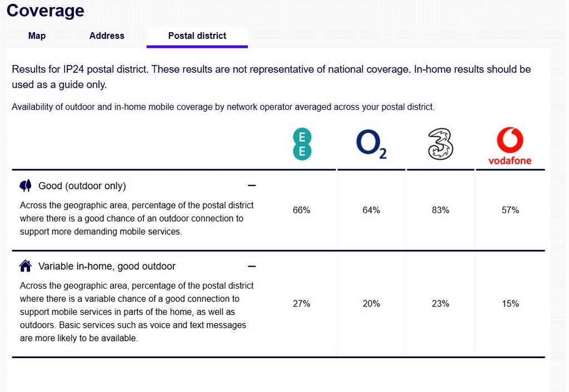Screen dimensions: 569x392
Task: Click Three's 83% outdoor coverage value
Action: (441, 210)
